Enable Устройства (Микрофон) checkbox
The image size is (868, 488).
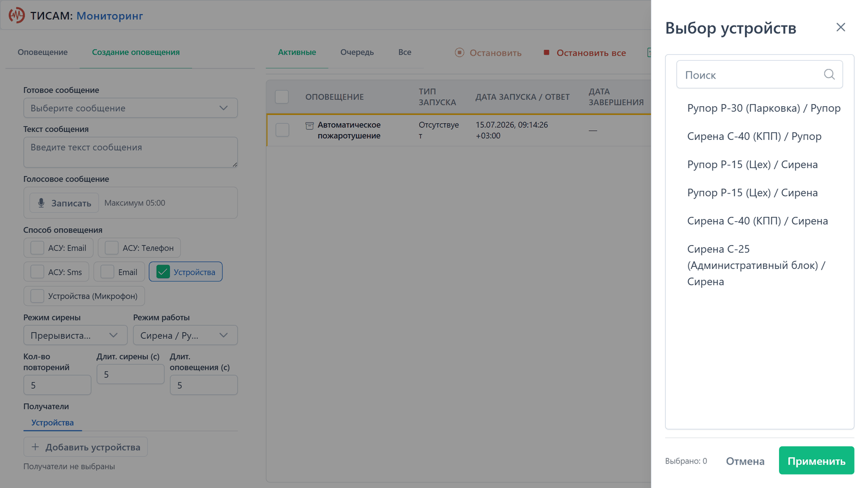(x=37, y=296)
